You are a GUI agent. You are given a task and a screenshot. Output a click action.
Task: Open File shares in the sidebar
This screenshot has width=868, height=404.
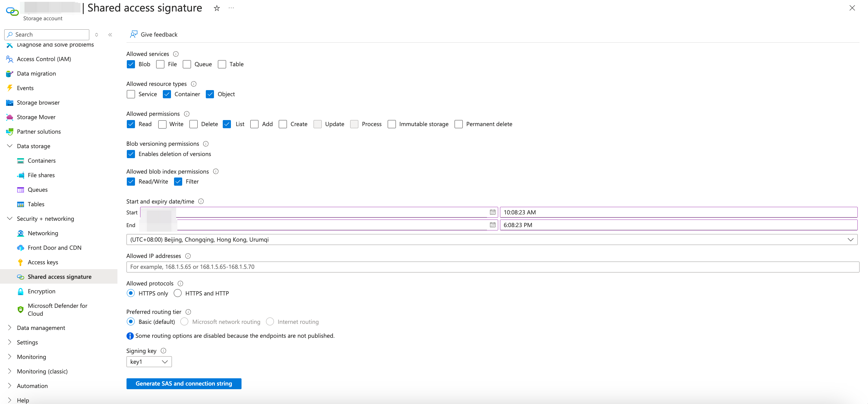(41, 175)
